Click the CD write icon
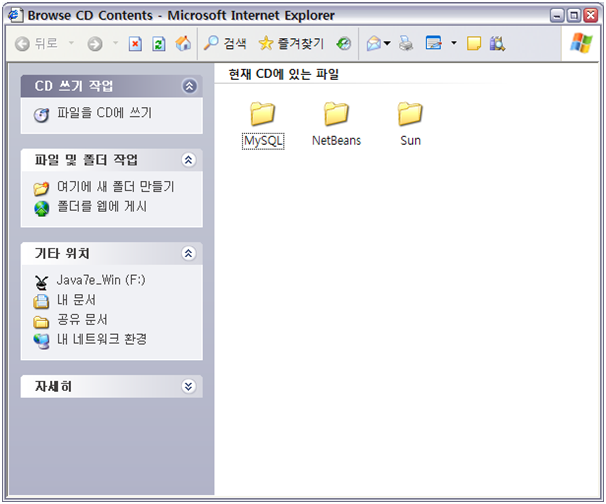Viewport: 606px width, 504px height. coord(41,115)
